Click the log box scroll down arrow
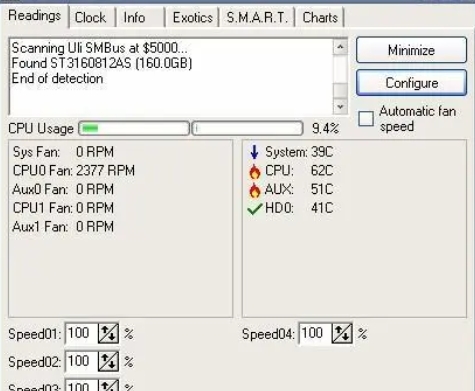Image resolution: width=475 pixels, height=391 pixels. point(340,107)
